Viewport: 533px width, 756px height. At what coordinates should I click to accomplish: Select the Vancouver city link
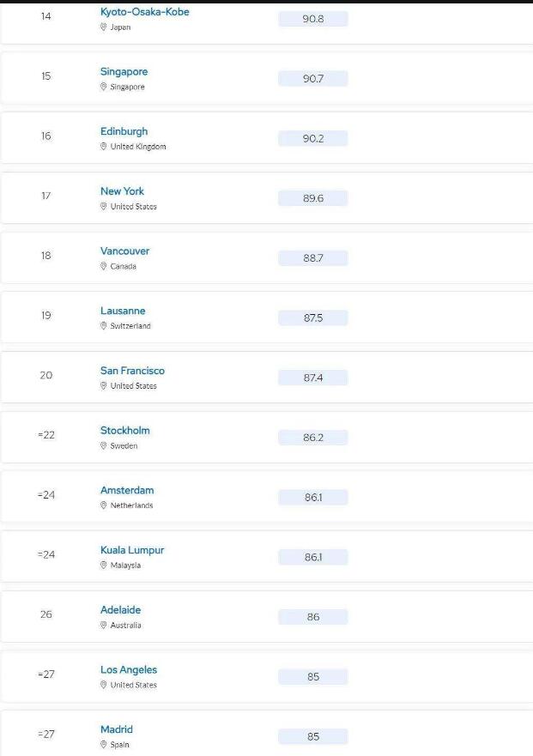pyautogui.click(x=125, y=251)
